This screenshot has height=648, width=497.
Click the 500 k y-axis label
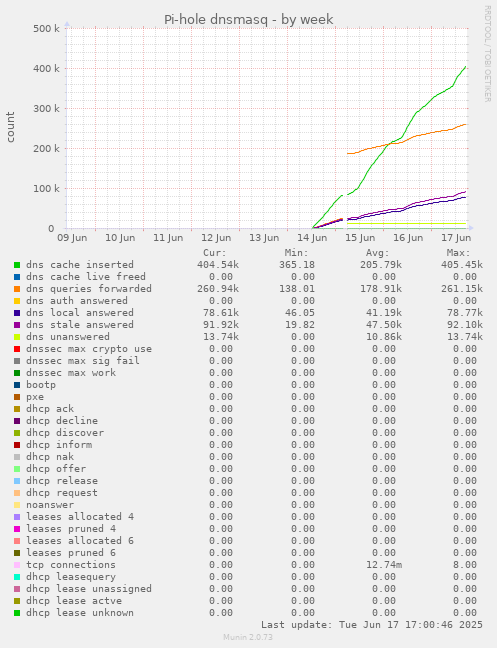point(46,29)
